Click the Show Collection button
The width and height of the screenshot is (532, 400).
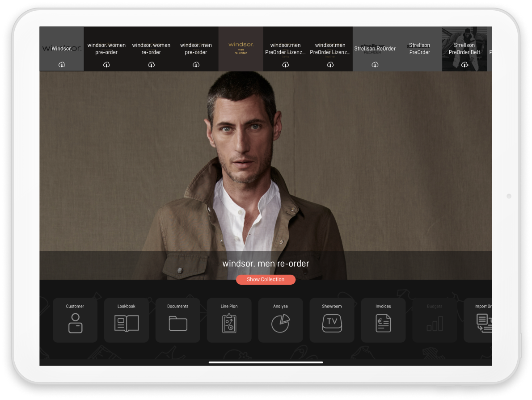tap(266, 280)
